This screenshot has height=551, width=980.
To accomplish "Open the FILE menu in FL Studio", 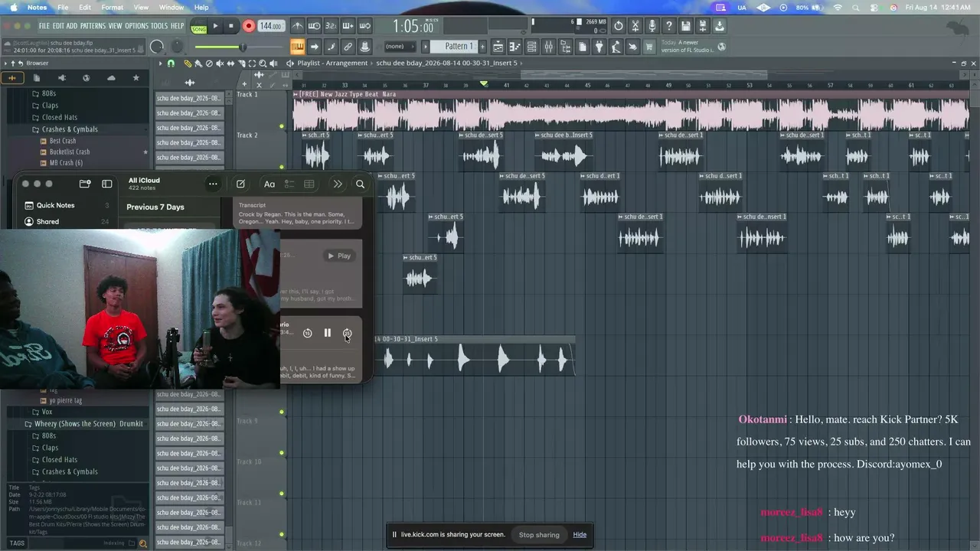I will point(44,26).
